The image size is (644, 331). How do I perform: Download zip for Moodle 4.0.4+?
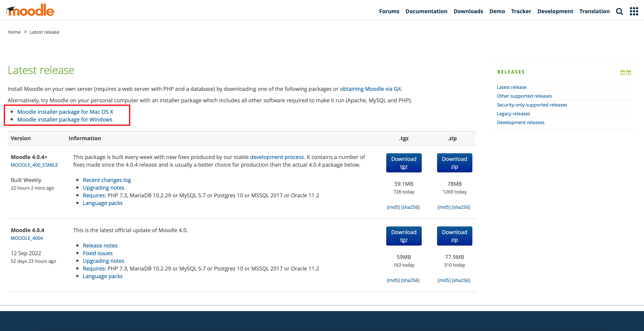pyautogui.click(x=454, y=163)
